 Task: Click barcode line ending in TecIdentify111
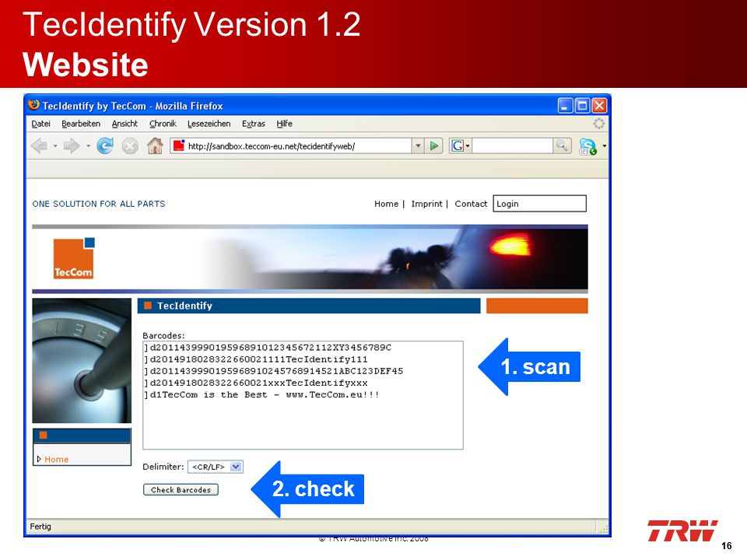pyautogui.click(x=256, y=359)
